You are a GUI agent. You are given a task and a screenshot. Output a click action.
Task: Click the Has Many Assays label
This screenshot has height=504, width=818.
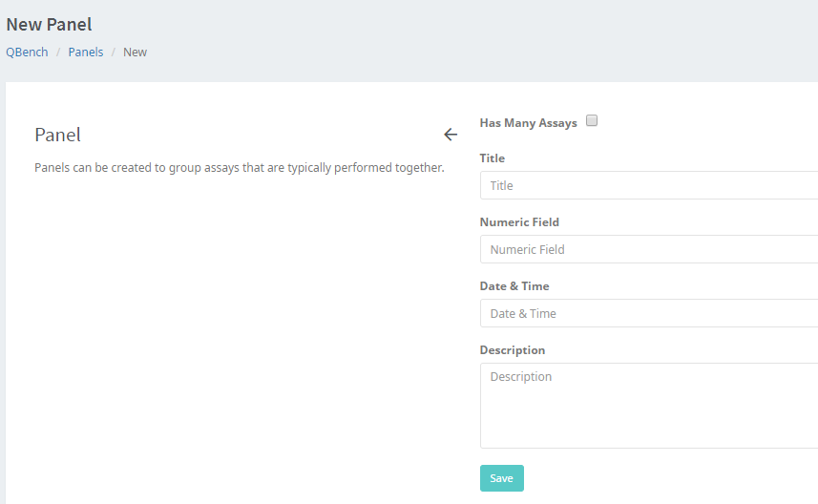tap(528, 123)
